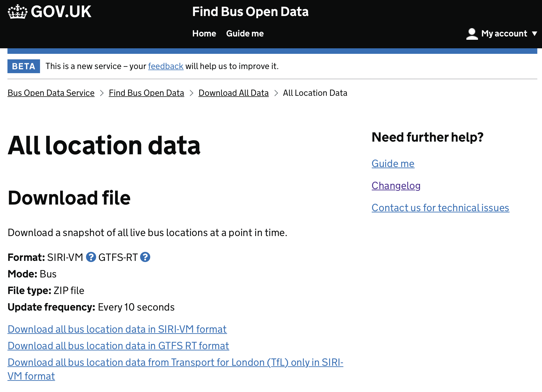
Task: Click the SIRI-VM help question mark icon
Action: (x=91, y=257)
